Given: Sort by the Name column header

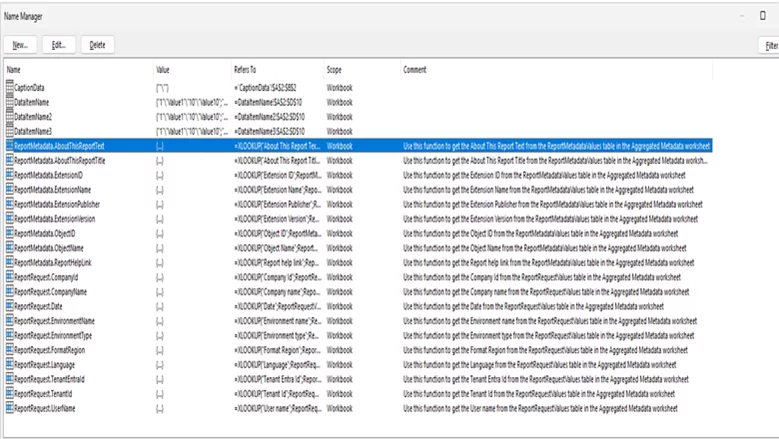Looking at the screenshot, I should (14, 70).
